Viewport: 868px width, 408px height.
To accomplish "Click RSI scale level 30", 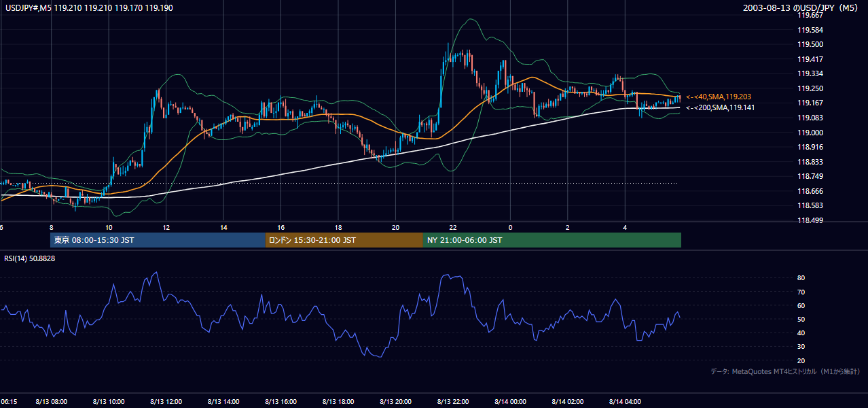I will 801,347.
